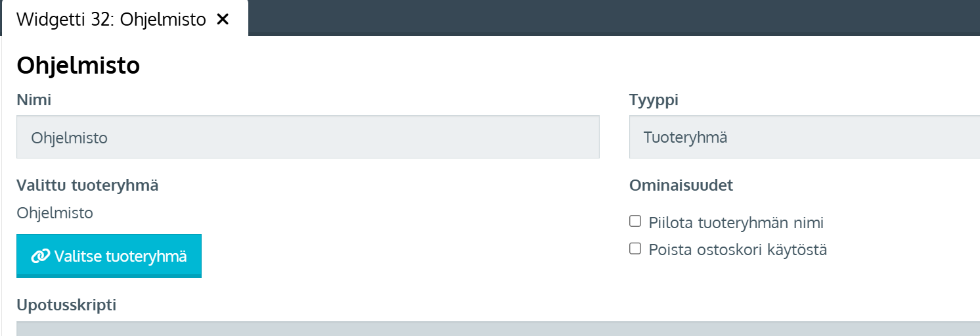Click the Tyyppi field label
The height and width of the screenshot is (336, 980).
point(654,101)
